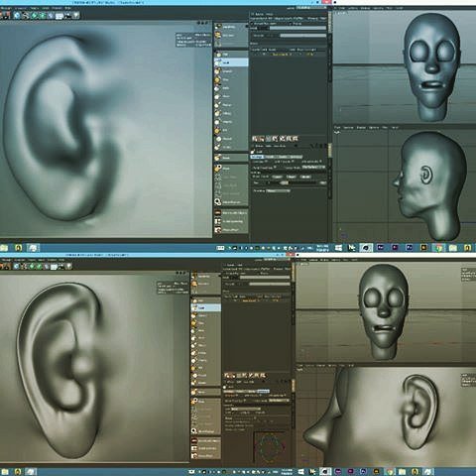This screenshot has height=476, width=476.
Task: Click Reset brush preset button, upper screenshot
Action: (305, 177)
